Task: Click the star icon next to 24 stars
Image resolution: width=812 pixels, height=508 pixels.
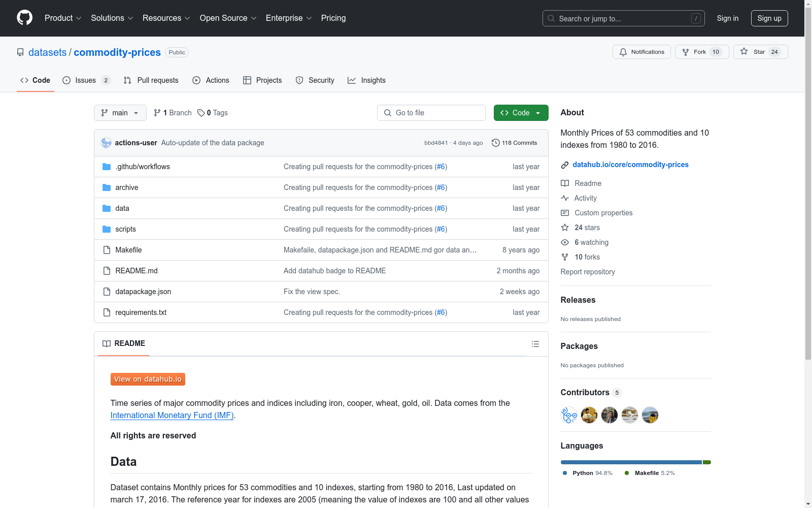Action: pyautogui.click(x=565, y=228)
